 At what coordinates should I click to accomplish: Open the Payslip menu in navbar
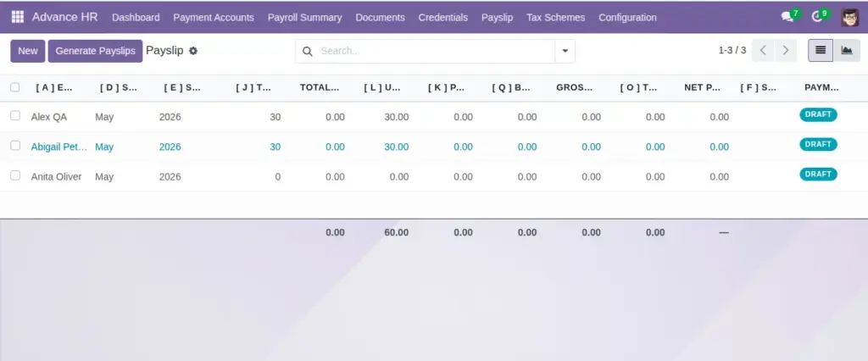[x=497, y=17]
